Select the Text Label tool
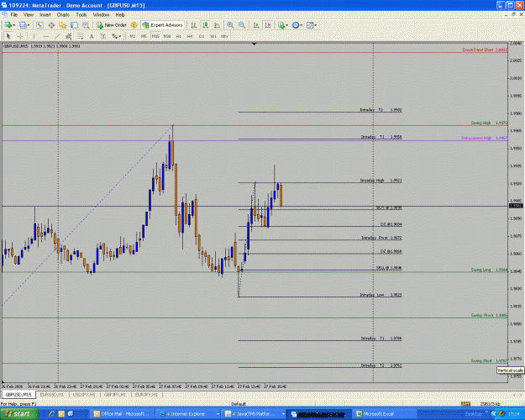The image size is (525, 420). (x=102, y=36)
